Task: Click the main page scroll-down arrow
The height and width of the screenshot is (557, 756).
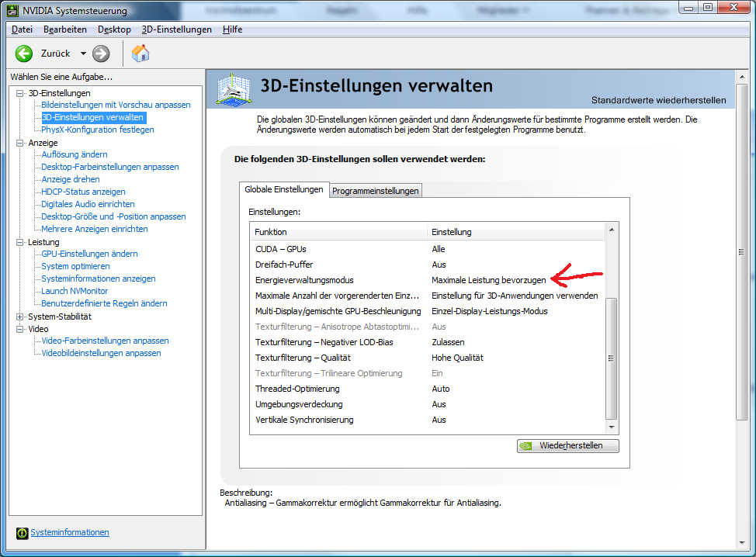Action: [x=741, y=542]
